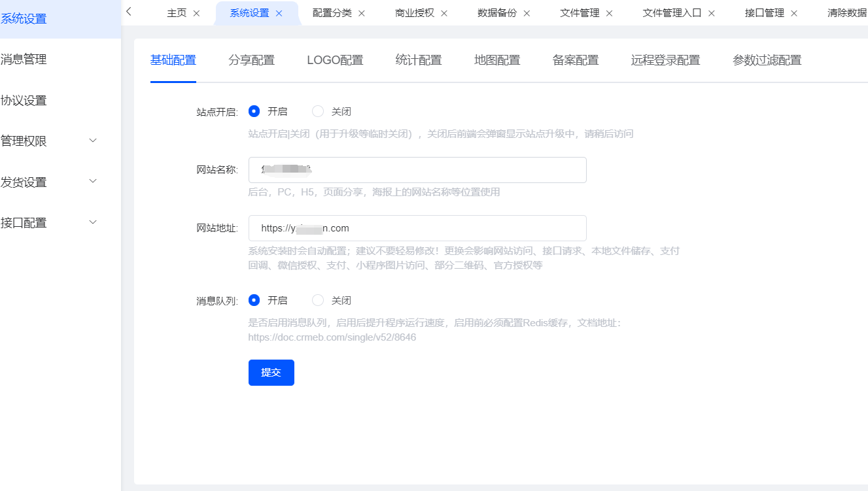Close the 配置分类 tab

[x=362, y=13]
